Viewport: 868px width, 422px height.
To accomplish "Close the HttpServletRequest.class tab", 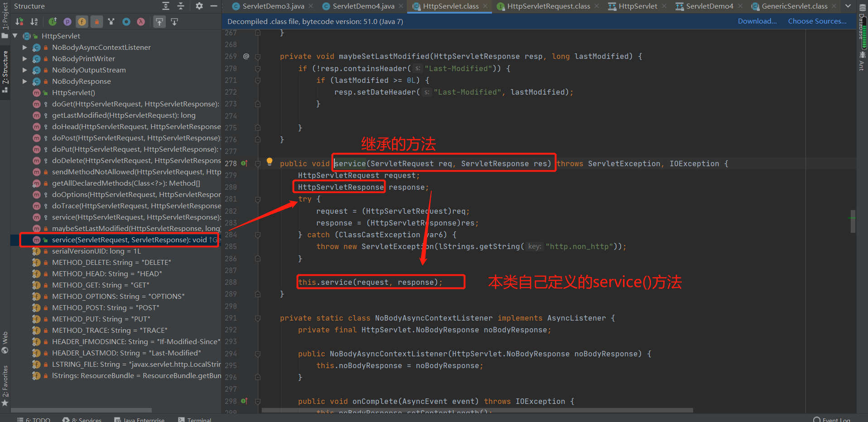I will point(597,6).
